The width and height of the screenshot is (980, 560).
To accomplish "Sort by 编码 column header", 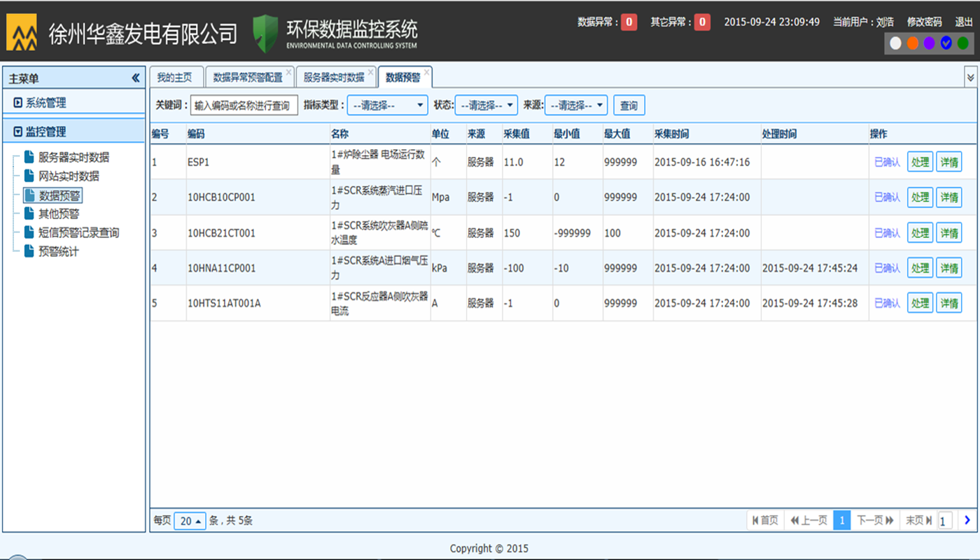I will click(x=258, y=134).
